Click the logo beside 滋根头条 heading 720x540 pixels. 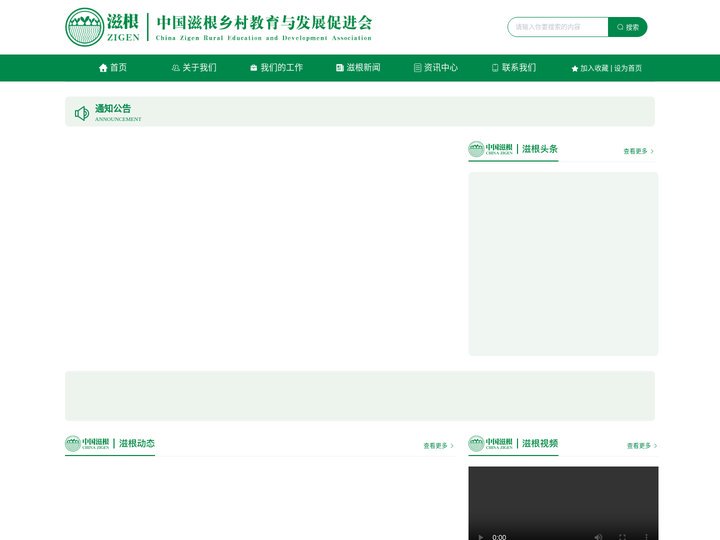[x=490, y=149]
